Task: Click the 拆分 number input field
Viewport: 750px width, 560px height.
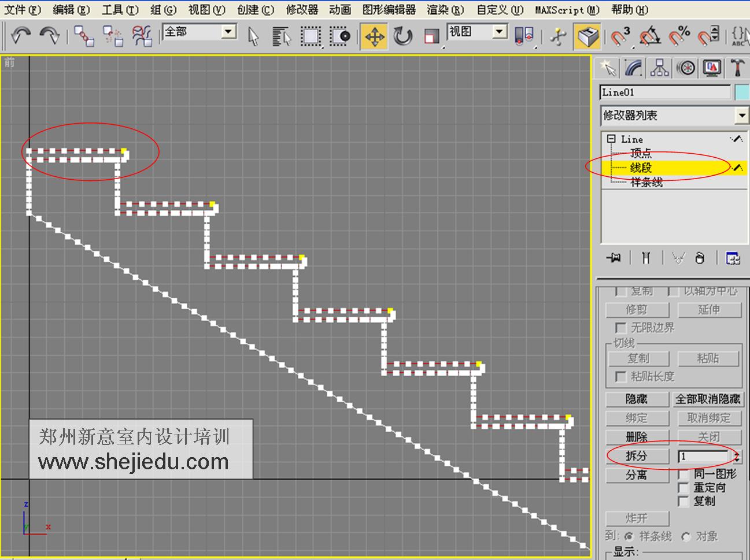Action: (703, 457)
